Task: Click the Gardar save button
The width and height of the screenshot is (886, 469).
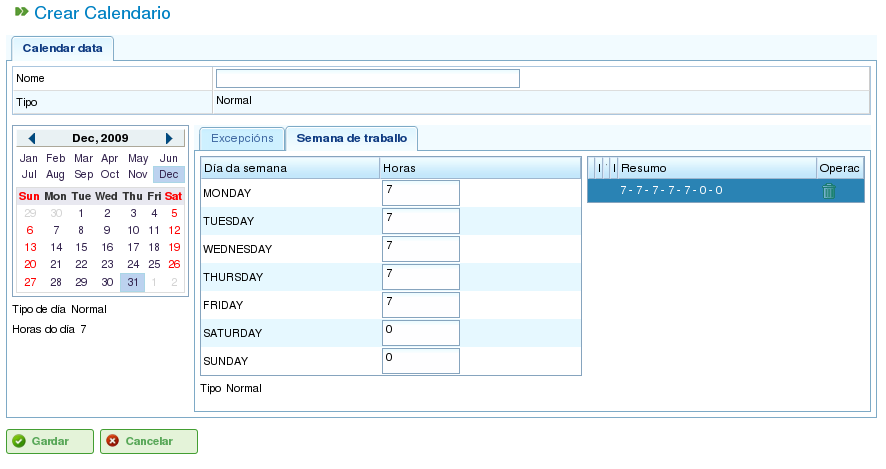Action: click(x=50, y=441)
